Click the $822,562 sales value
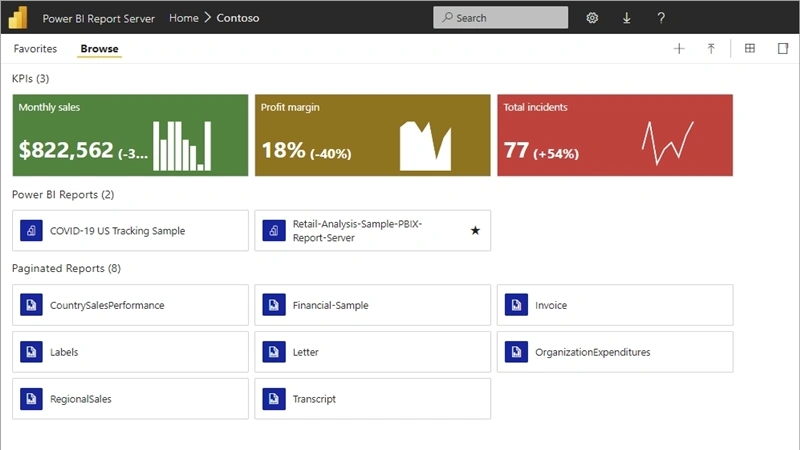This screenshot has width=800, height=450. (66, 150)
